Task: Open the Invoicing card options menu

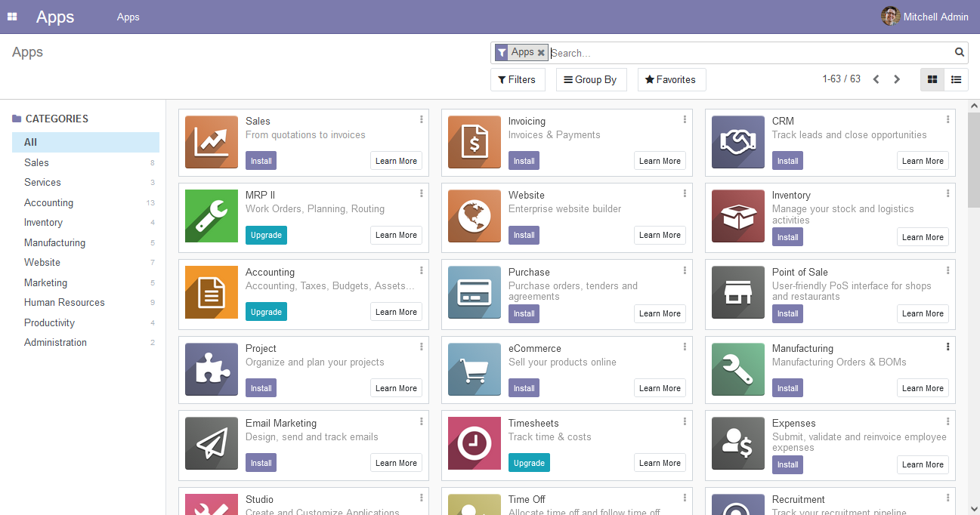Action: coord(685,119)
